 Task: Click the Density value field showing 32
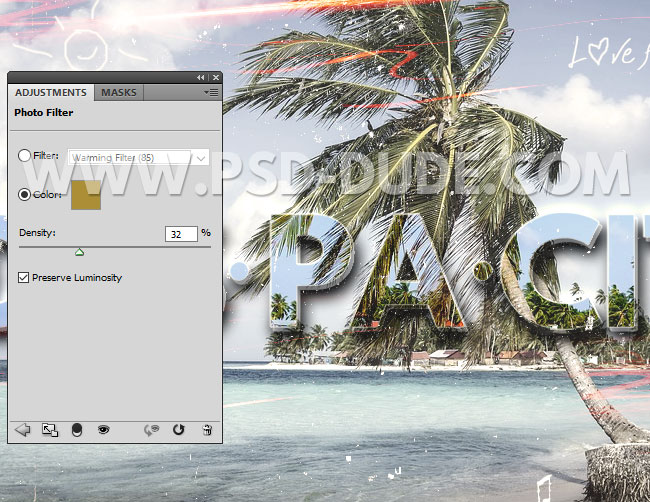pos(181,234)
